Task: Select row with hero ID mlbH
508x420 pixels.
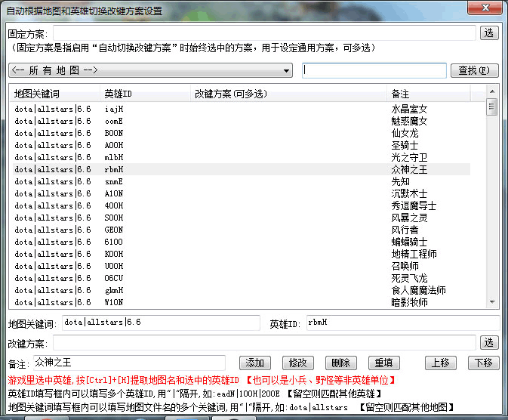Action: [242, 157]
